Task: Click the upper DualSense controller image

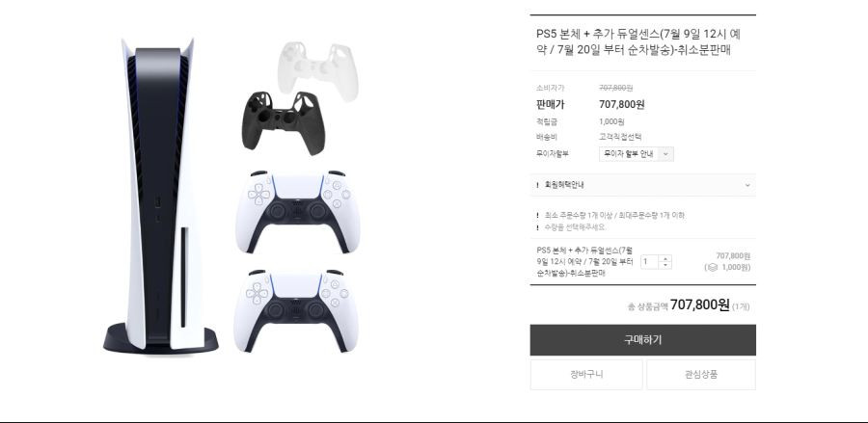Action: tap(297, 211)
